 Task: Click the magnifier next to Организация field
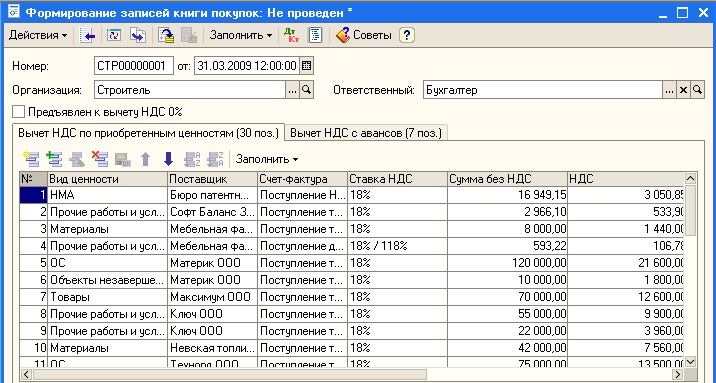[306, 90]
